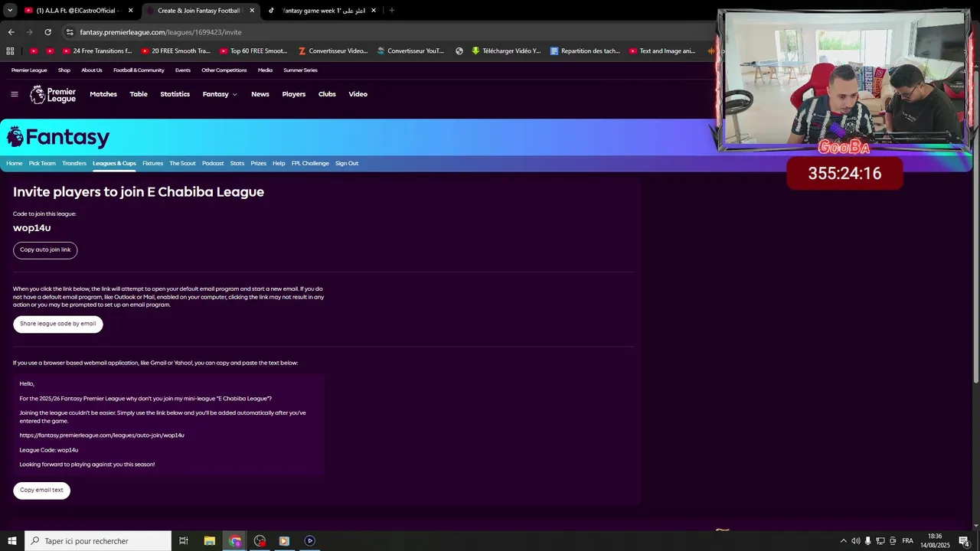
Task: Go to the Fantasy Home tab
Action: click(x=15, y=163)
